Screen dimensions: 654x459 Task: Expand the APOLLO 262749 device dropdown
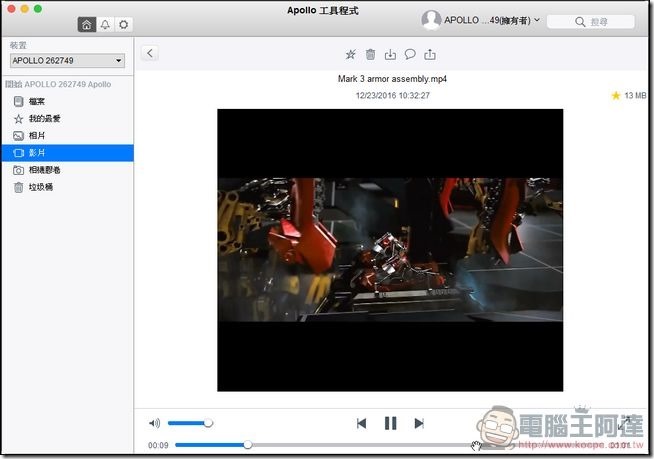coord(66,61)
